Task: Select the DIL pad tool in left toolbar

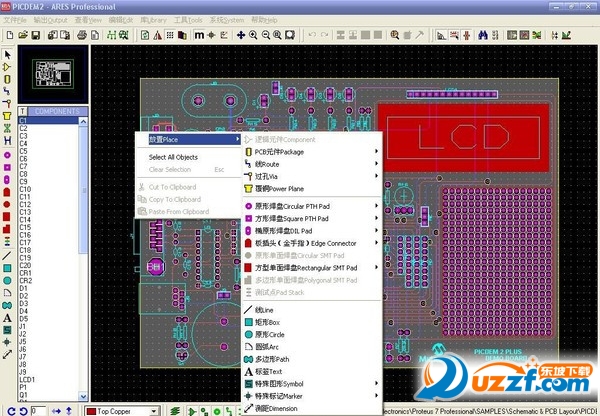Action: pyautogui.click(x=7, y=179)
